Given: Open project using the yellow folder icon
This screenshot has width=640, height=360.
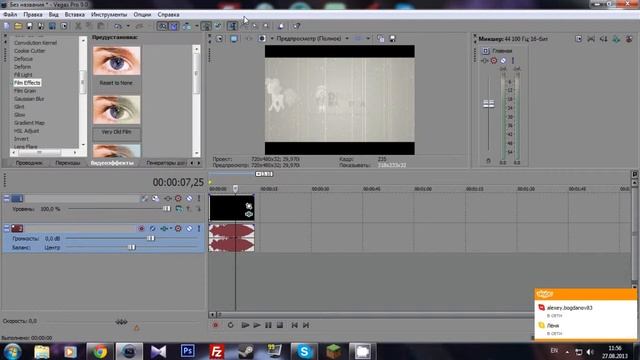Looking at the screenshot, I should tap(18, 26).
